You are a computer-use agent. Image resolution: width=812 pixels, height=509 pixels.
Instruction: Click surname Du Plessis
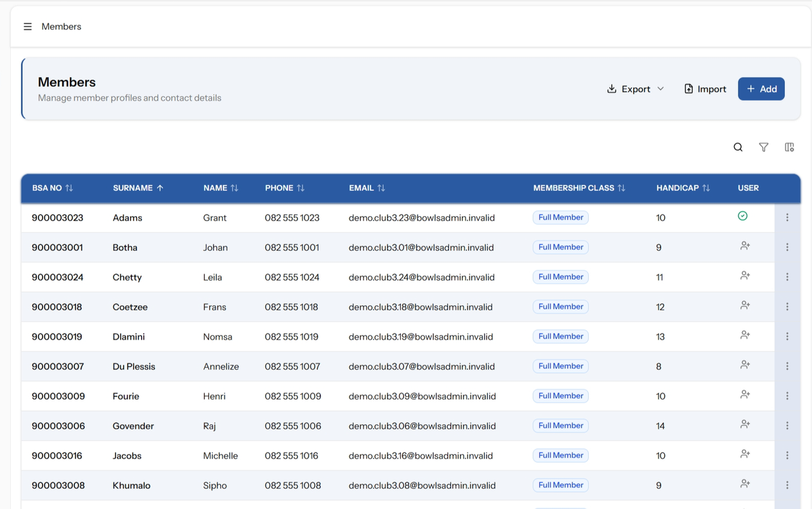134,366
